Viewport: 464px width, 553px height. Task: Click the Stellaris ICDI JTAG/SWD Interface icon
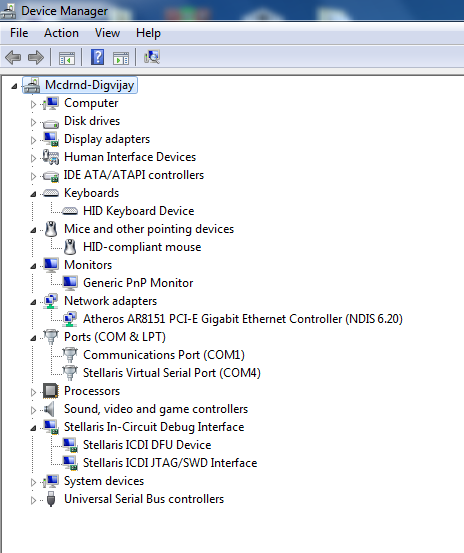[70, 463]
